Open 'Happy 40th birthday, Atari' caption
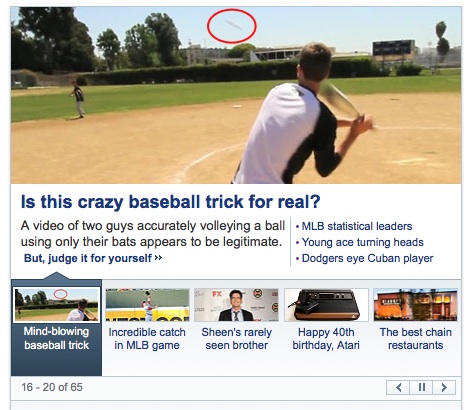The height and width of the screenshot is (410, 471). [x=326, y=339]
